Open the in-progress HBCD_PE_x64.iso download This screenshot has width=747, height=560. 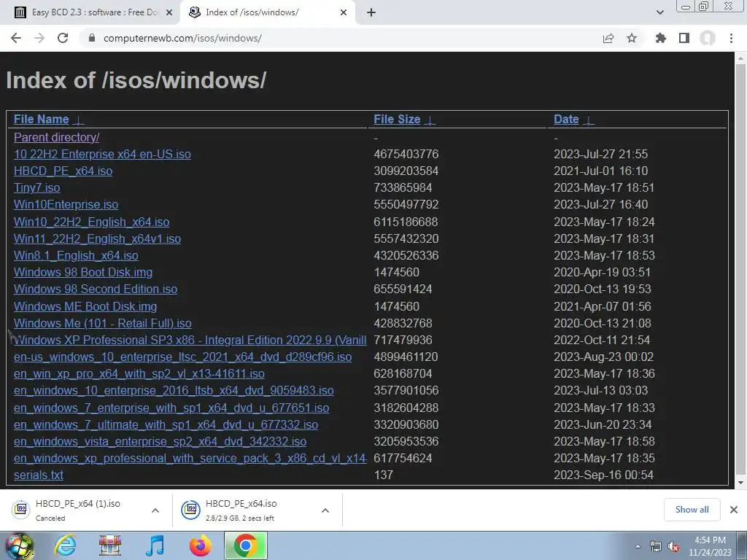pos(247,510)
